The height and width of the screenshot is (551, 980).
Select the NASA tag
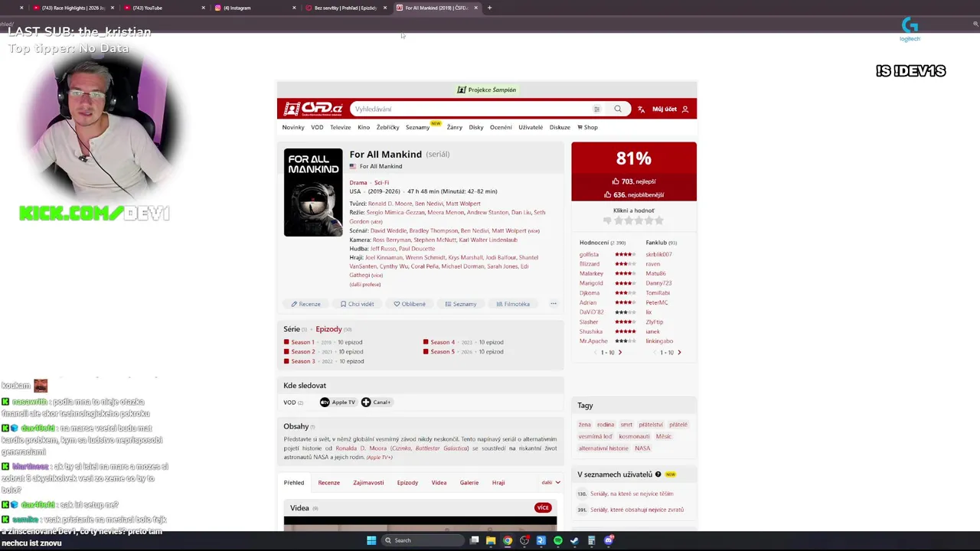point(642,448)
